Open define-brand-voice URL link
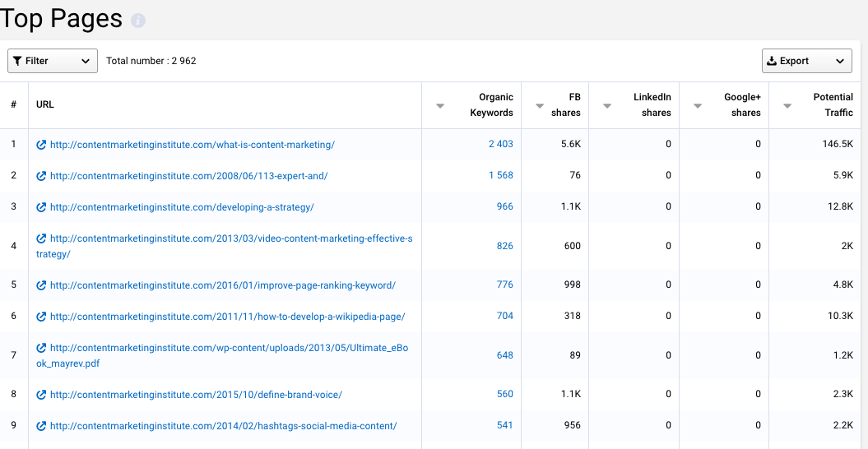This screenshot has width=868, height=449. pyautogui.click(x=196, y=395)
